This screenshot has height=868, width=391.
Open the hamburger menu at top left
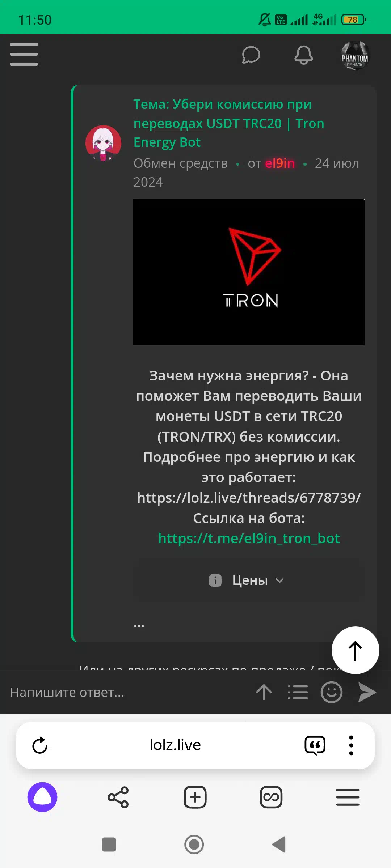click(24, 55)
